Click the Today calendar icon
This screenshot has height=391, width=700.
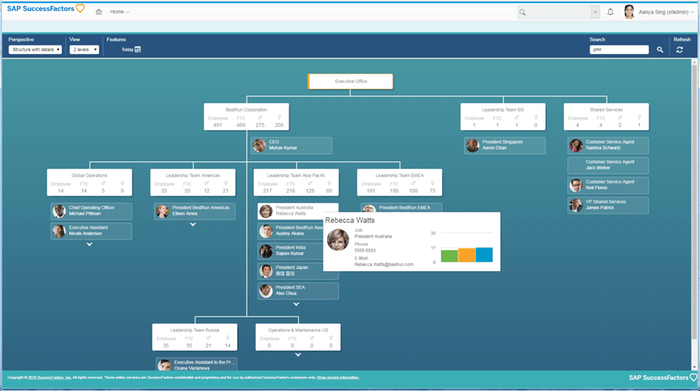pyautogui.click(x=138, y=50)
